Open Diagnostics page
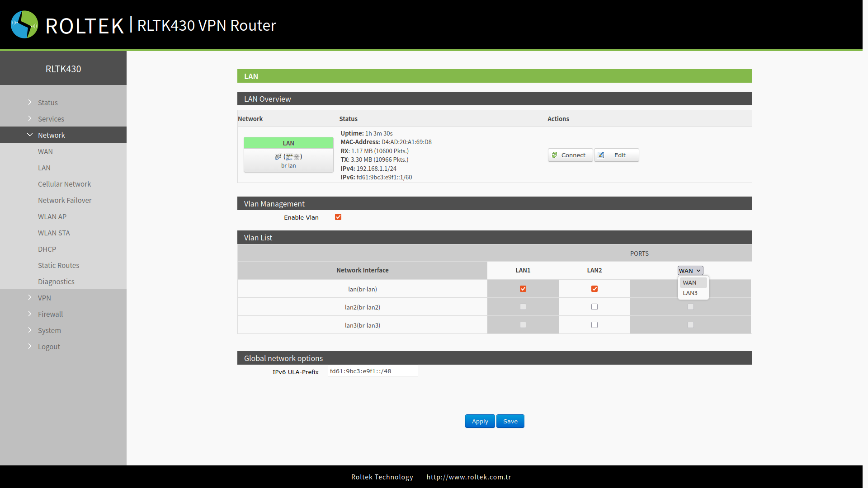The width and height of the screenshot is (868, 488). [56, 282]
